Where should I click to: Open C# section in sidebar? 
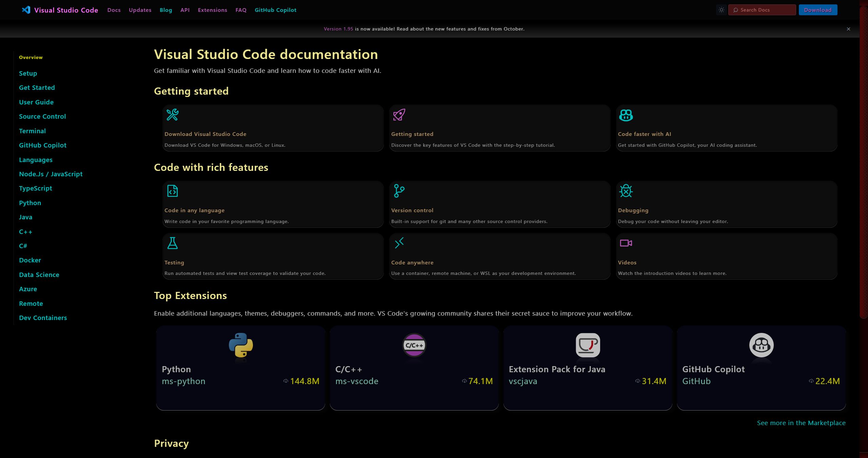pos(23,246)
